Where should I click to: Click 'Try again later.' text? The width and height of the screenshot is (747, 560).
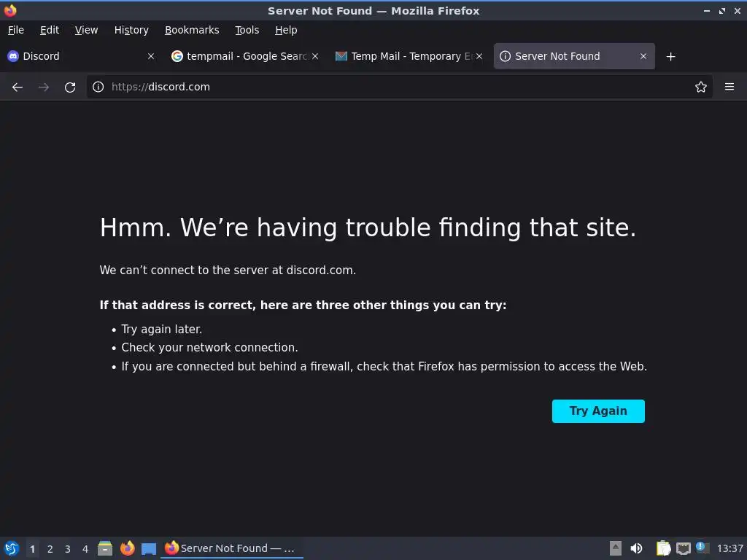coord(161,330)
